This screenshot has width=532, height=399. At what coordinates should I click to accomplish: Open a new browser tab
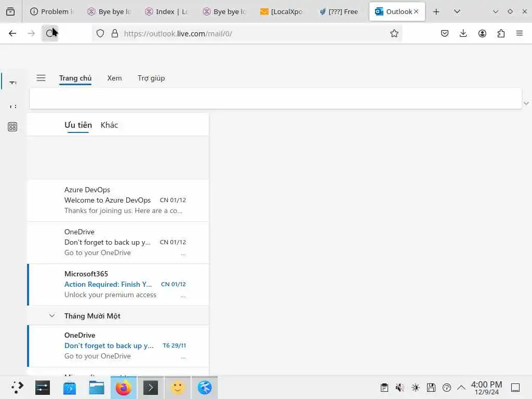coord(436,11)
